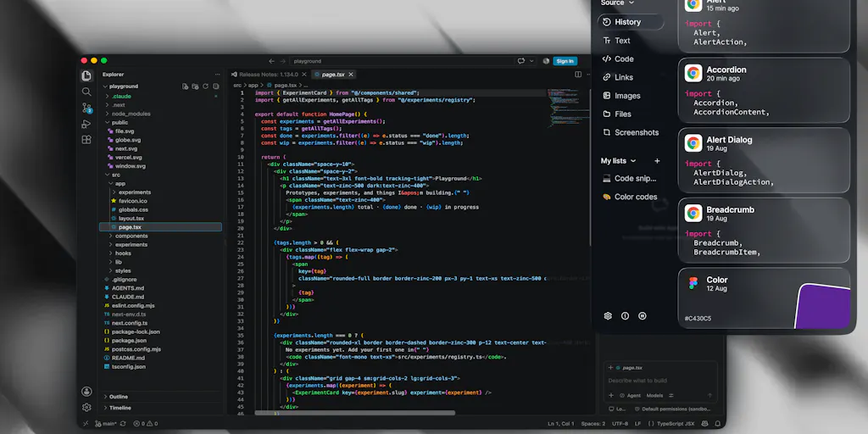Click the Sign In button

[565, 61]
